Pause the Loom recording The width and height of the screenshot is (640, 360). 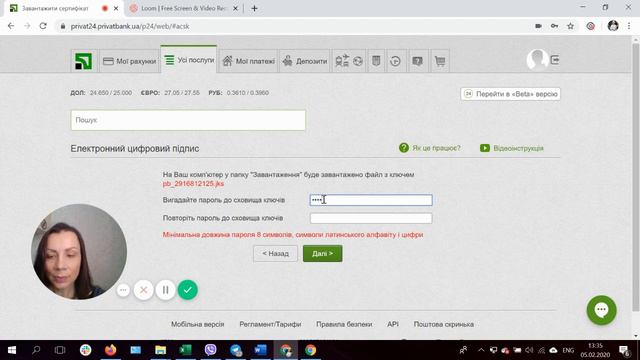click(165, 290)
